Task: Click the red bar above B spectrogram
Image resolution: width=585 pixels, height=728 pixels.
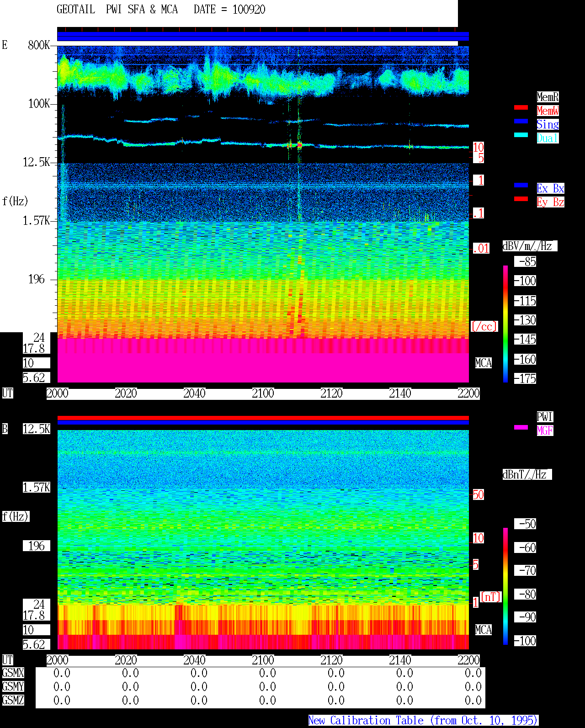Action: pos(263,418)
